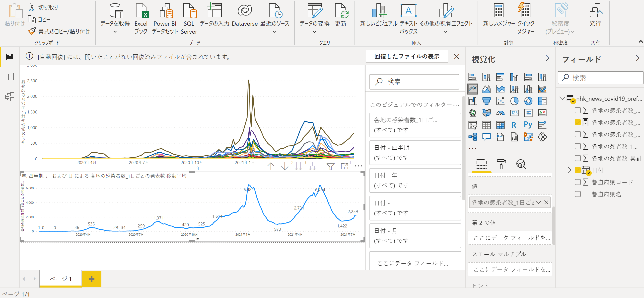
Task: Open dropdown on 値 field well item
Action: click(x=538, y=202)
